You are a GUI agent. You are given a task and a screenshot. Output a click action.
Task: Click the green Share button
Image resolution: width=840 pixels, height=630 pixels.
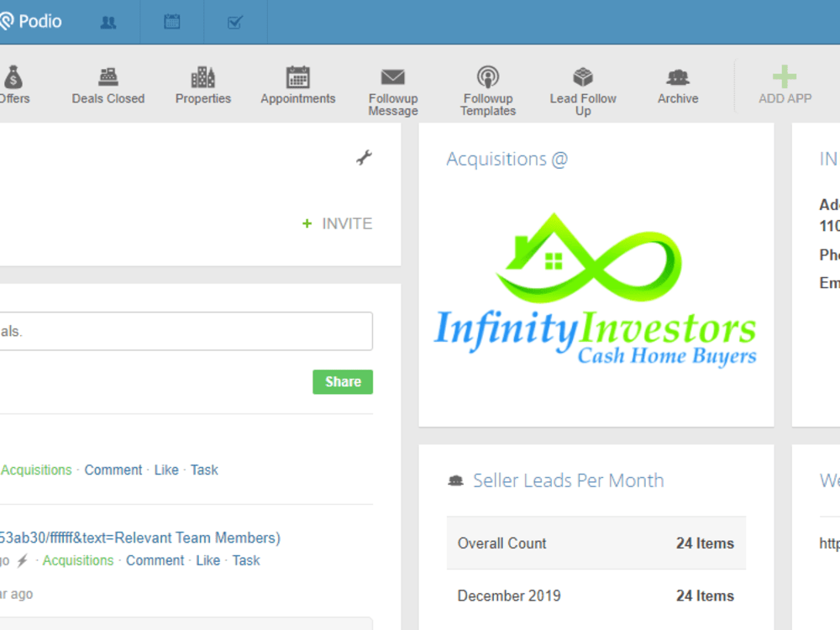(343, 382)
